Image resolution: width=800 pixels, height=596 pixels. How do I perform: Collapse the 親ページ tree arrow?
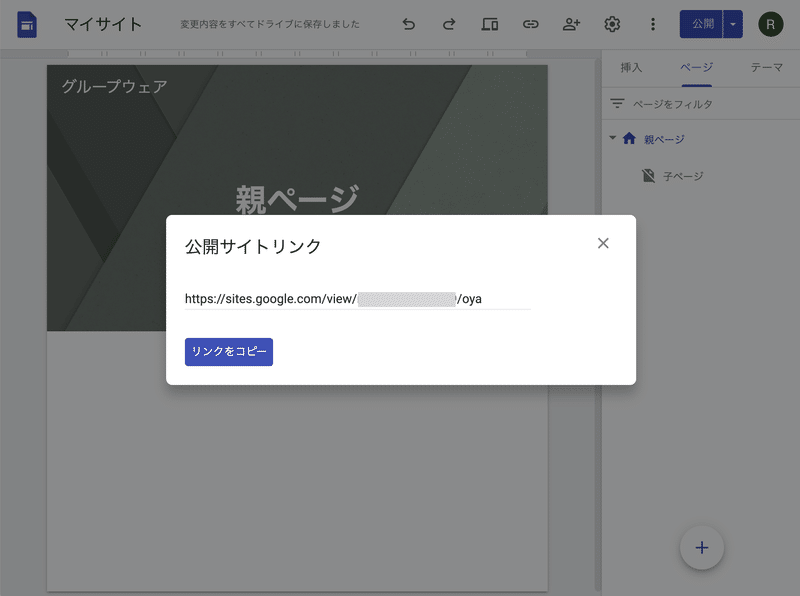(613, 138)
